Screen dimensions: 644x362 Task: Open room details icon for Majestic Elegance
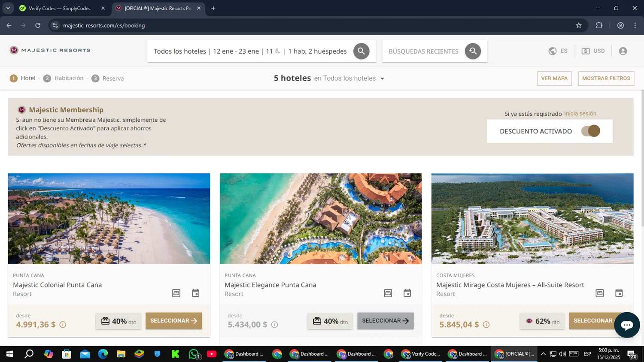(388, 293)
